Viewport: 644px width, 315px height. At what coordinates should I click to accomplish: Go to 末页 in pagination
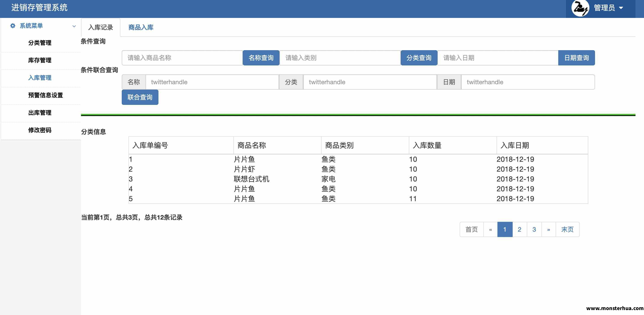pos(567,229)
